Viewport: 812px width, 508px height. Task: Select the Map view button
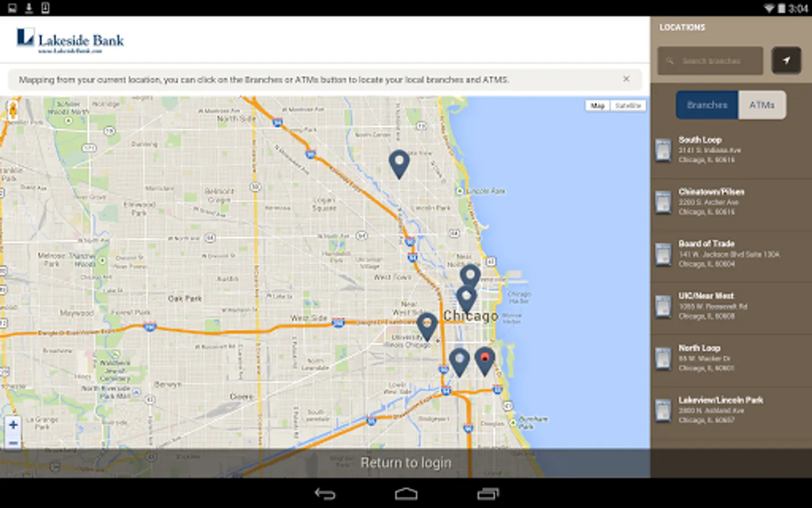tap(598, 106)
